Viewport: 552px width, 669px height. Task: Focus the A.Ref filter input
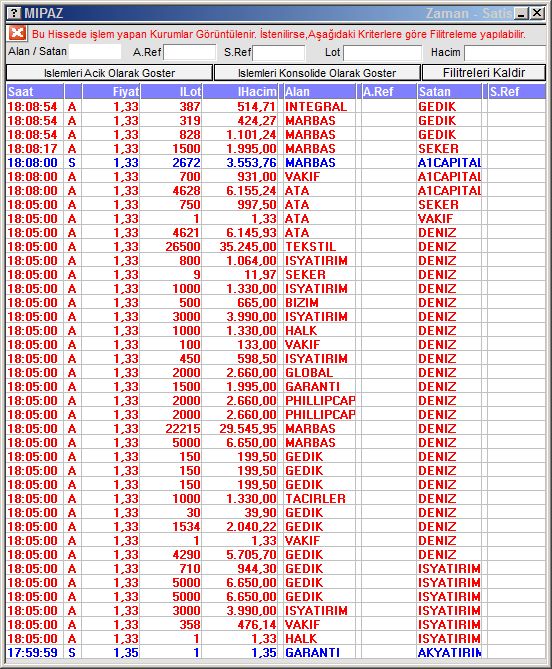(189, 52)
